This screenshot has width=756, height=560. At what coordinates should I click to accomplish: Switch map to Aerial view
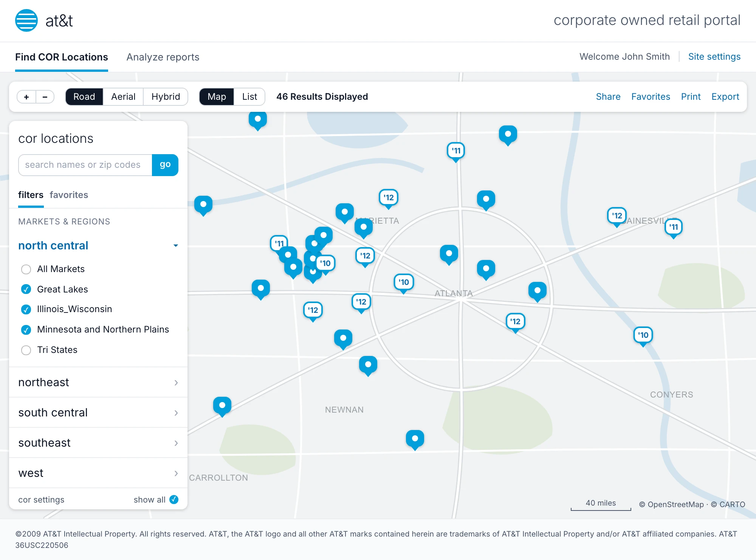click(123, 97)
